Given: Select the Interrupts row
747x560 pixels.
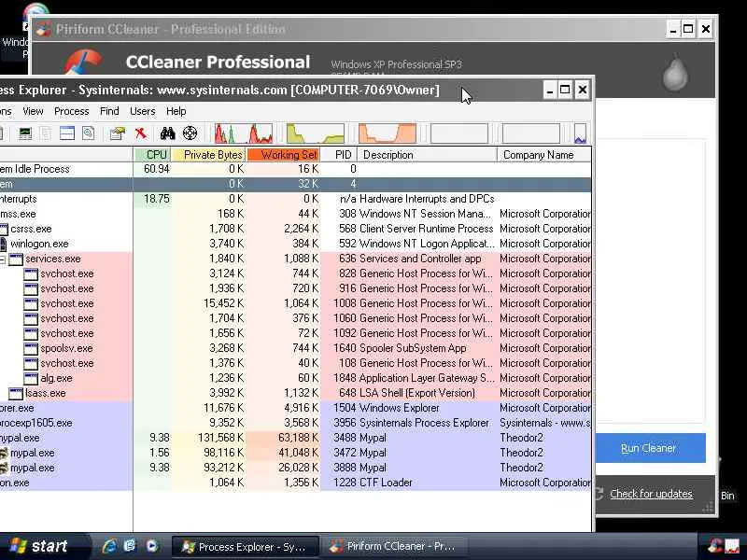Looking at the screenshot, I should (295, 199).
